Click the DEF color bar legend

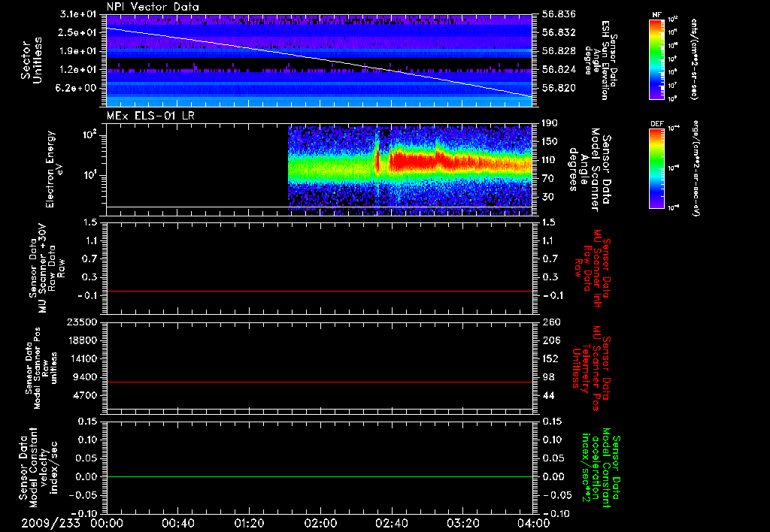click(657, 168)
